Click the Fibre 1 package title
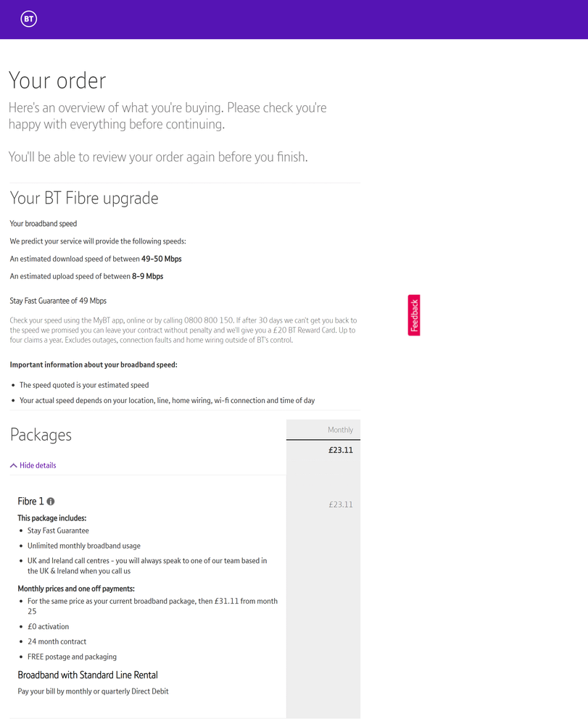The image size is (588, 724). (x=31, y=502)
